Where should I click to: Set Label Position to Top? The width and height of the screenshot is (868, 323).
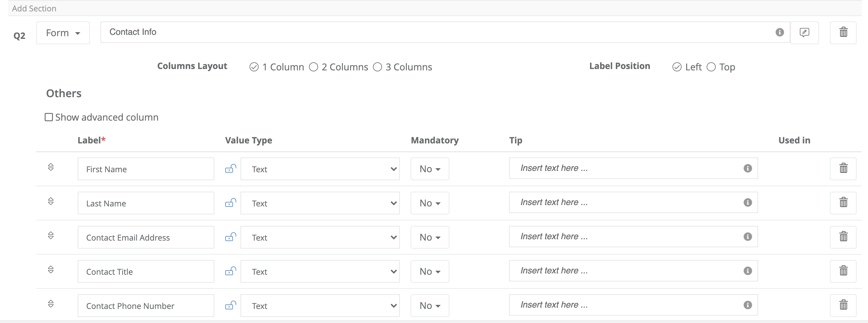point(711,67)
